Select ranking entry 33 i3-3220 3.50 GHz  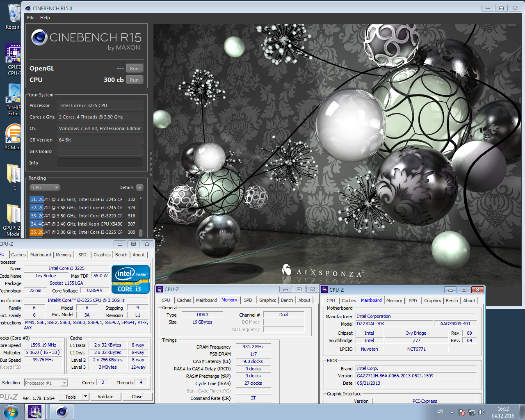coord(83,216)
